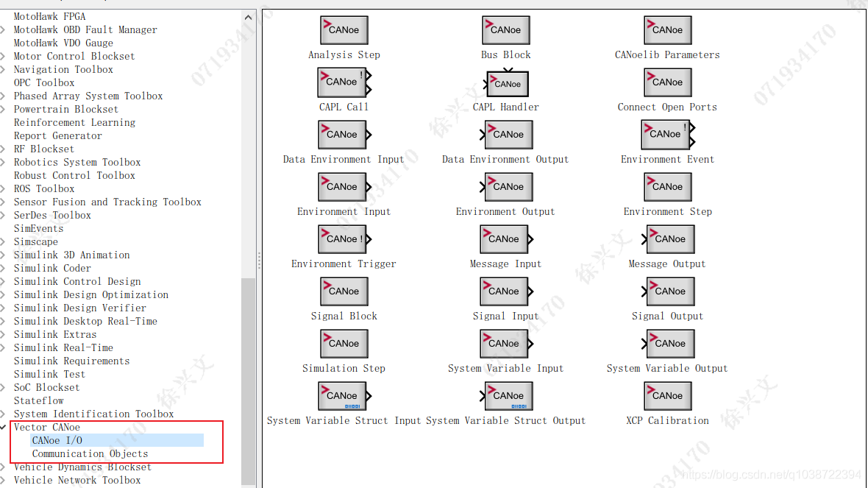Expand the Vehicle Network Toolbox node
The height and width of the screenshot is (488, 868).
4,480
